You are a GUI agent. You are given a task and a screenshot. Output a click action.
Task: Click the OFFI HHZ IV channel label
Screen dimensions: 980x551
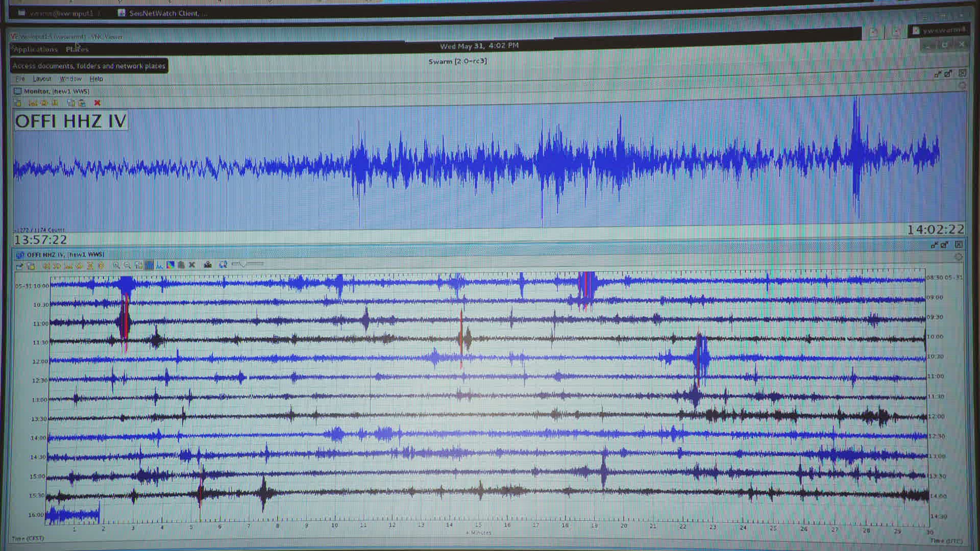point(70,121)
